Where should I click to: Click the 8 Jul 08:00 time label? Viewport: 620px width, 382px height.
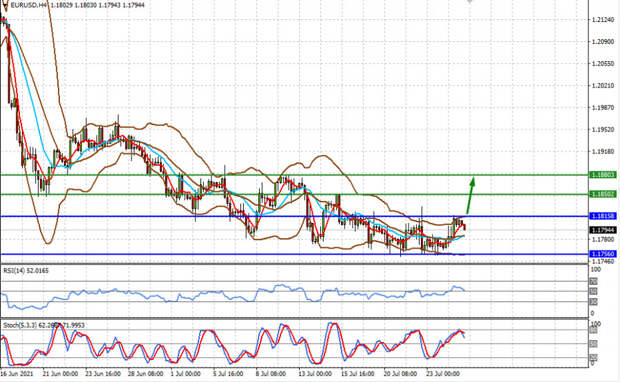270,374
